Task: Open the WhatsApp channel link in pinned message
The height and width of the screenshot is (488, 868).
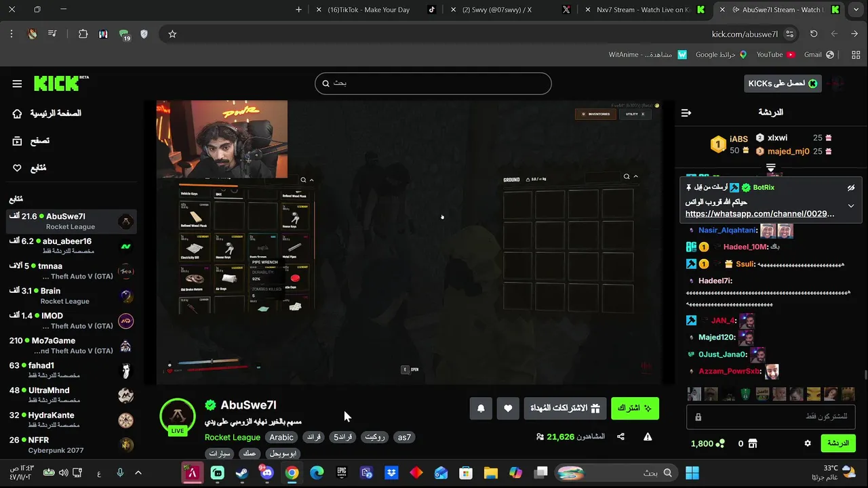Action: click(759, 213)
